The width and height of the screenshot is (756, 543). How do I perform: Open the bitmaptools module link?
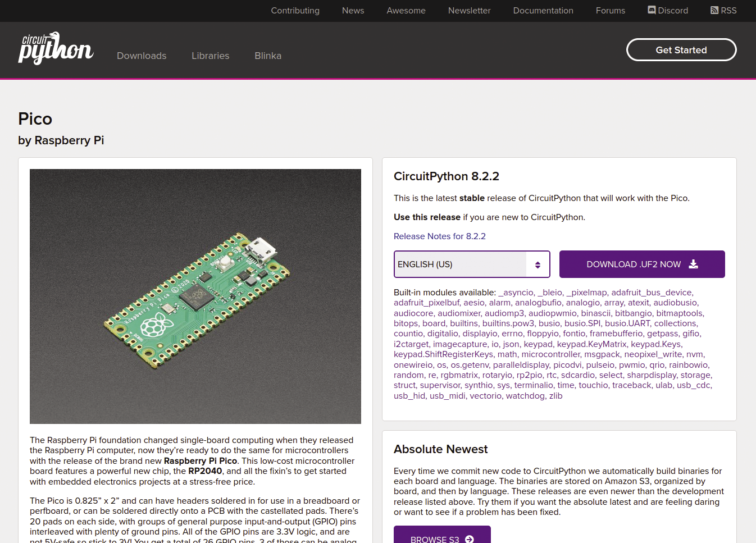[x=680, y=313]
